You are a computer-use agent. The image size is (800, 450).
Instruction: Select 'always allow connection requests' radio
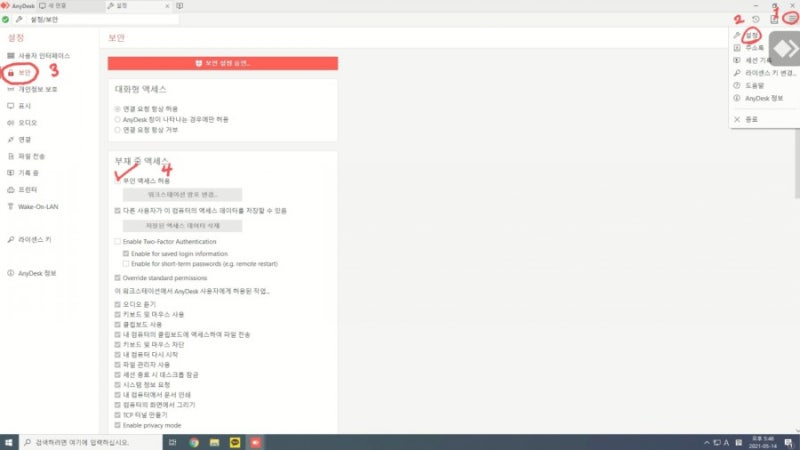[x=117, y=109]
